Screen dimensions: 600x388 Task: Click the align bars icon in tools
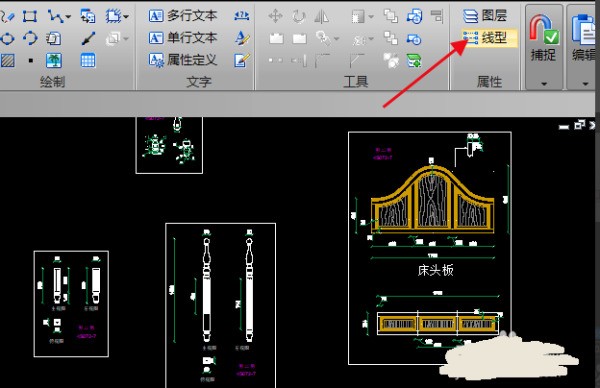pos(437,16)
